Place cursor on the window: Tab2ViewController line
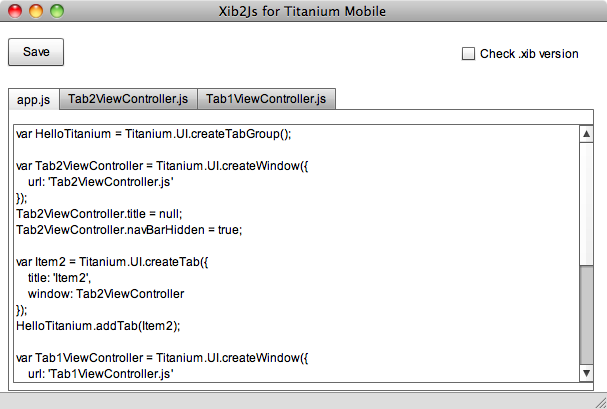Viewport: 607px width, 409px height. pos(106,294)
